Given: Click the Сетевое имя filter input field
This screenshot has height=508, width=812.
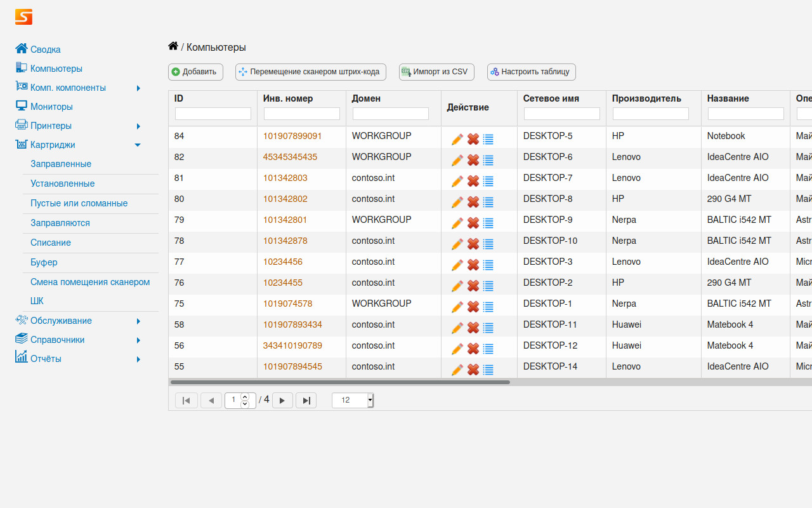Looking at the screenshot, I should pos(561,114).
